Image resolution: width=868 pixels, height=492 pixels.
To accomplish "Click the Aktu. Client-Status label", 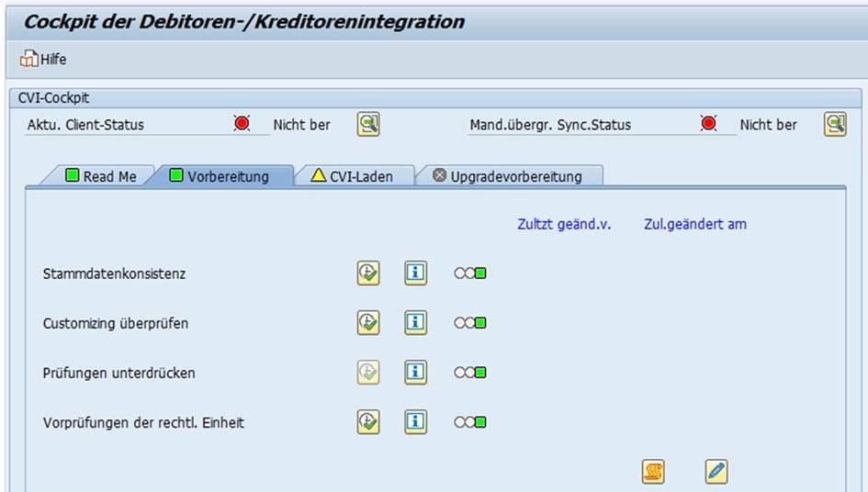I will (x=85, y=125).
